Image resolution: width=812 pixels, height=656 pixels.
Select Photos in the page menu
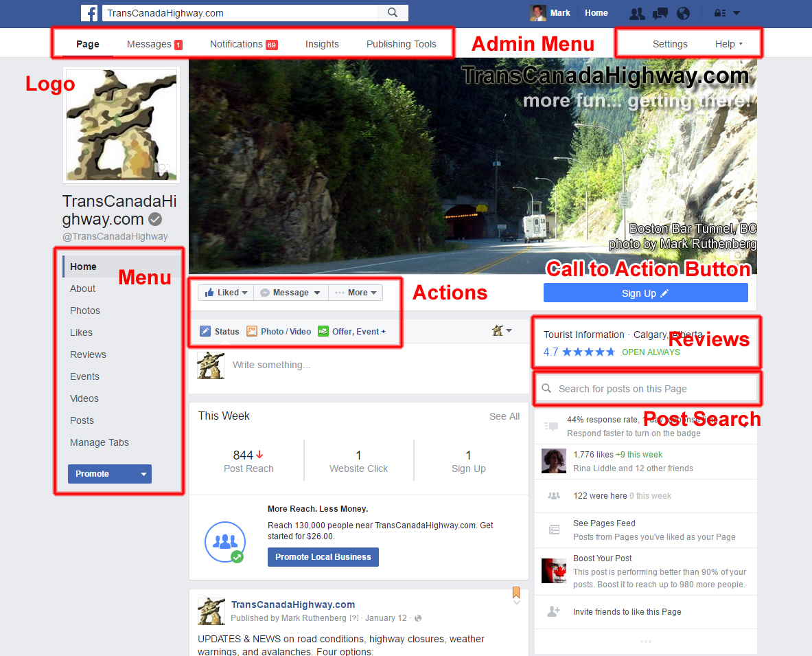click(85, 310)
